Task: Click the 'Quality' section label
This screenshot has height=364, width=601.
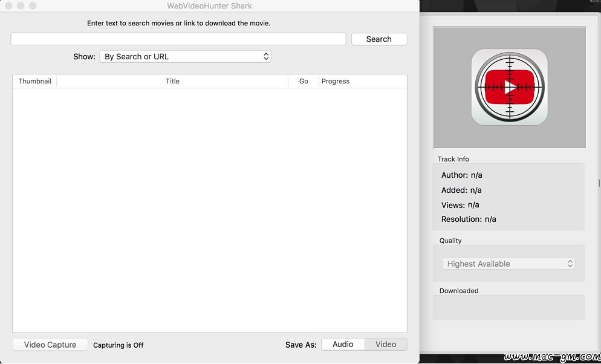Action: pos(450,241)
